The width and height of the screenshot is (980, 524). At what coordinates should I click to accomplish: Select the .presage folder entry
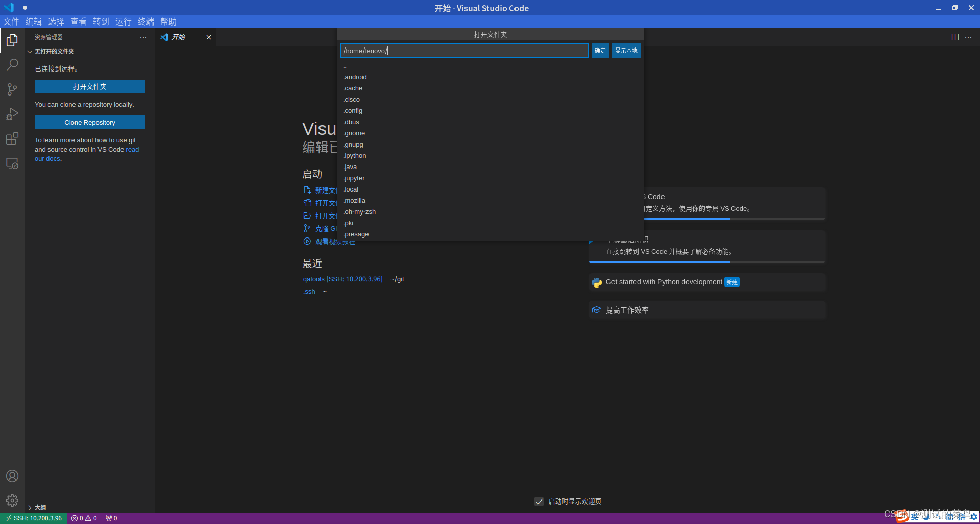491,234
